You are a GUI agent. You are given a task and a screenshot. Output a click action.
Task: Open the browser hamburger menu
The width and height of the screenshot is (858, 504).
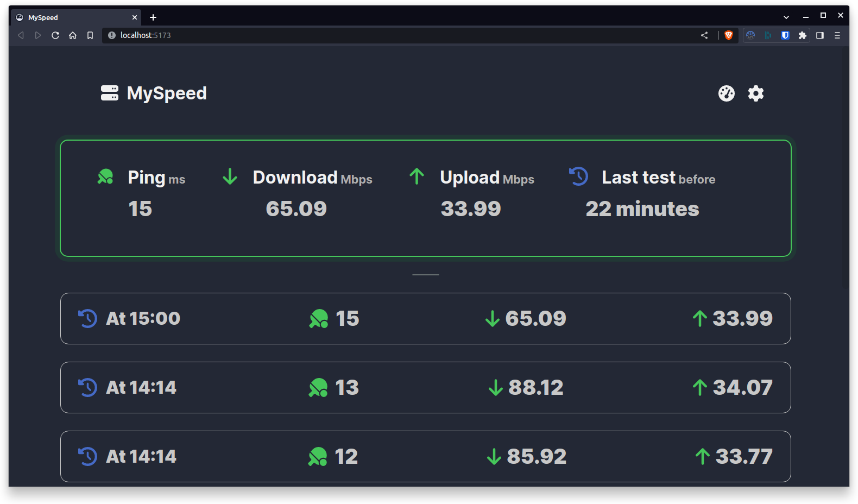(837, 35)
